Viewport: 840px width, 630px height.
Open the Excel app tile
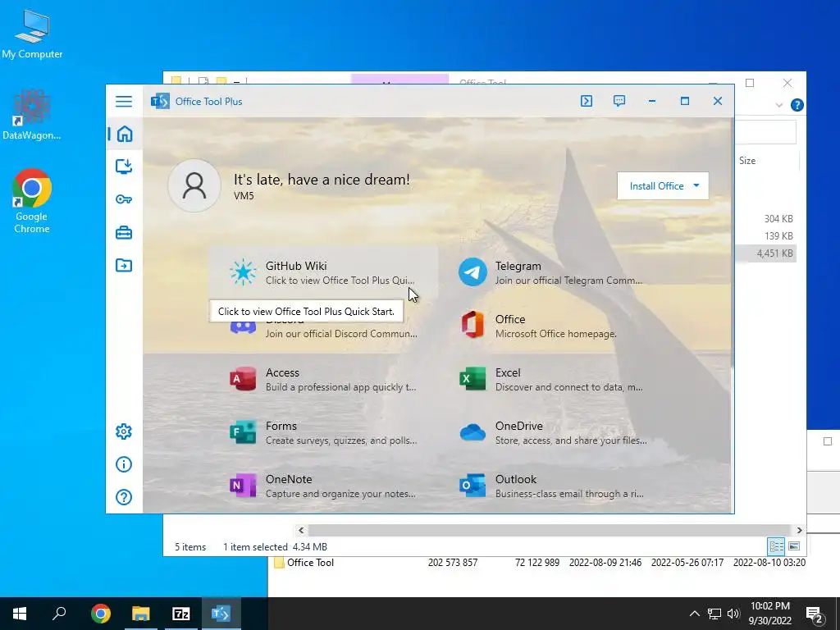(553, 379)
